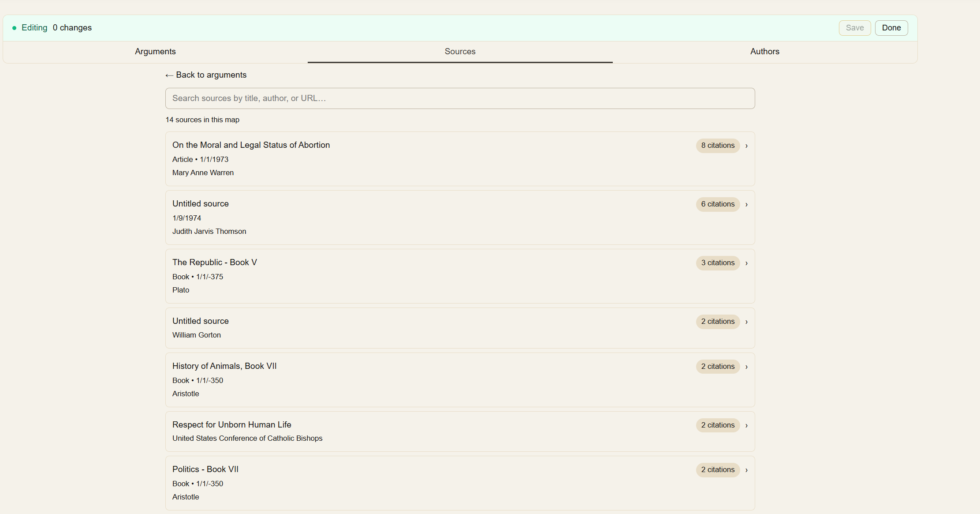Open details chevron for History of Animals, Book VII
The width and height of the screenshot is (980, 514).
746,367
